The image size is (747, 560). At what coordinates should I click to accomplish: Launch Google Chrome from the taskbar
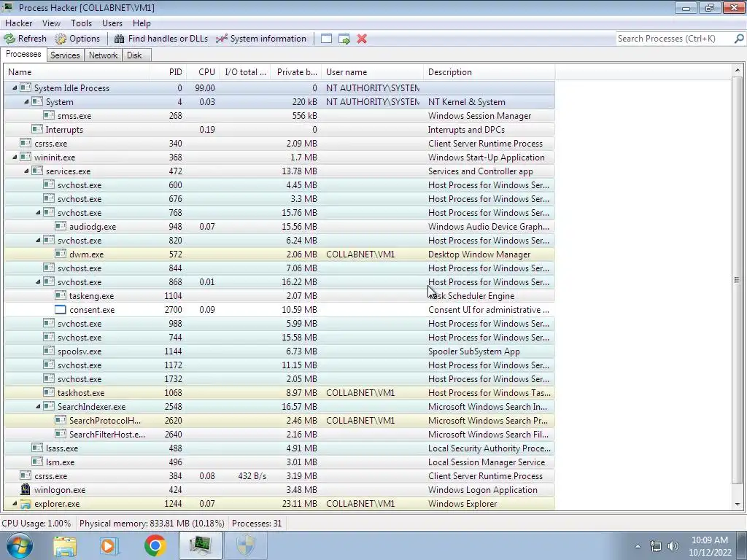pyautogui.click(x=155, y=546)
